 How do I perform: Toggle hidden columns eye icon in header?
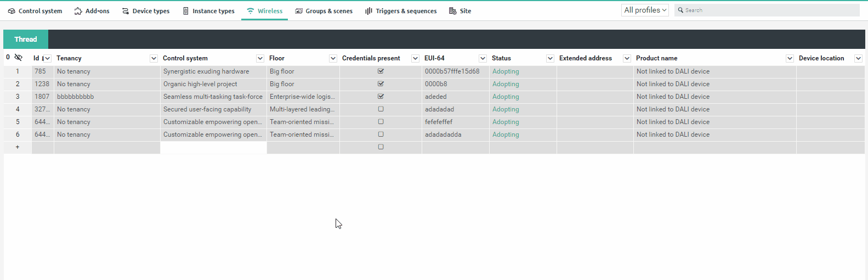pos(18,57)
